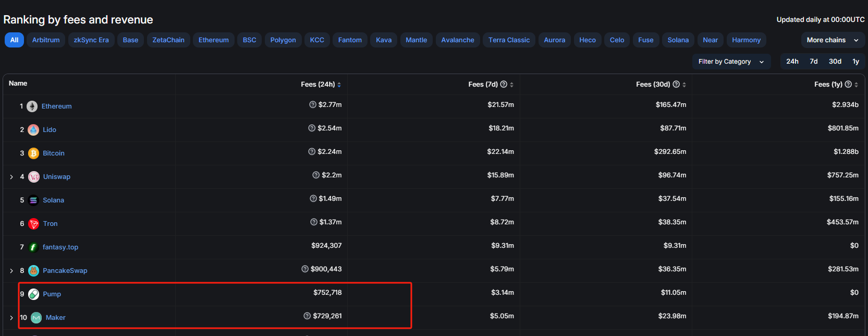Screen dimensions: 868x336
Task: Select the 7d time period toggle
Action: click(x=814, y=62)
